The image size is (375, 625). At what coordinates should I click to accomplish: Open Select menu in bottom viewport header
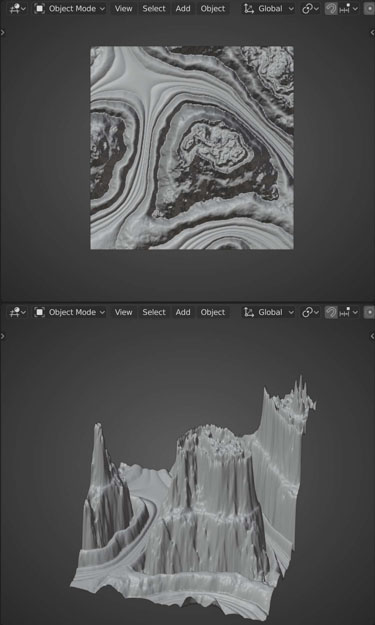154,312
